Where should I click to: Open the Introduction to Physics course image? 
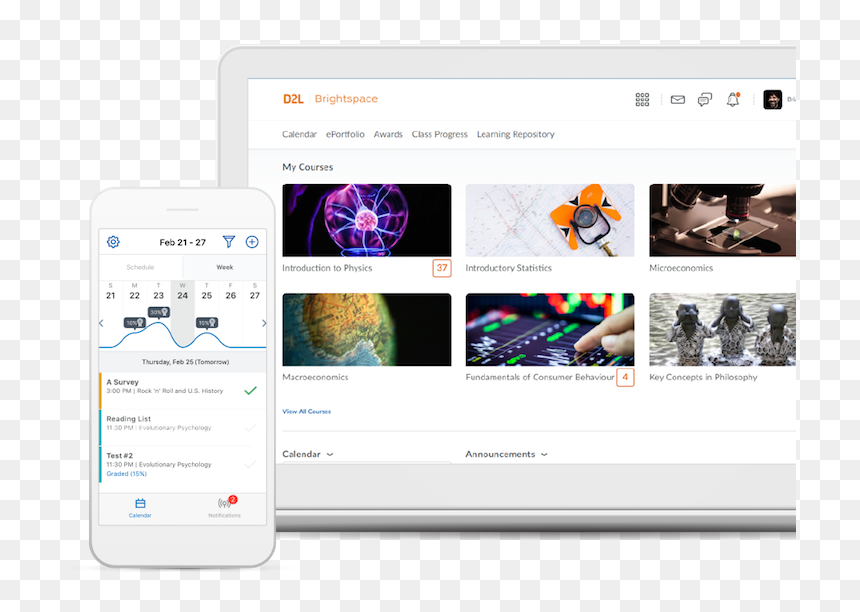[367, 220]
